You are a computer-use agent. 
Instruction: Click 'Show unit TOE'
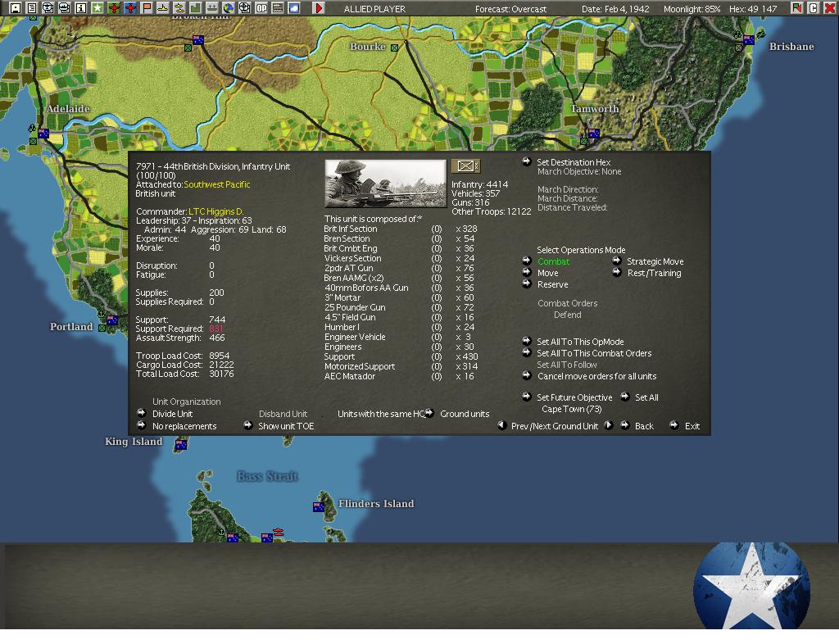click(x=286, y=426)
